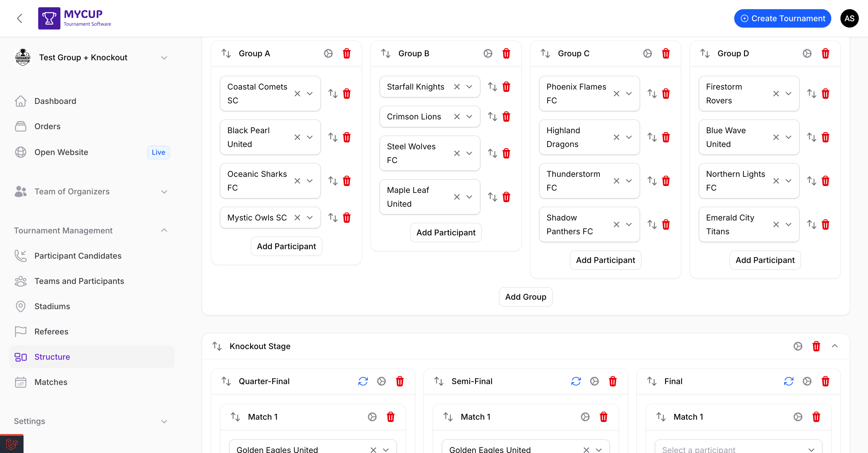Delete Highland Dragons with its trash icon
This screenshot has height=453, width=868.
(665, 137)
